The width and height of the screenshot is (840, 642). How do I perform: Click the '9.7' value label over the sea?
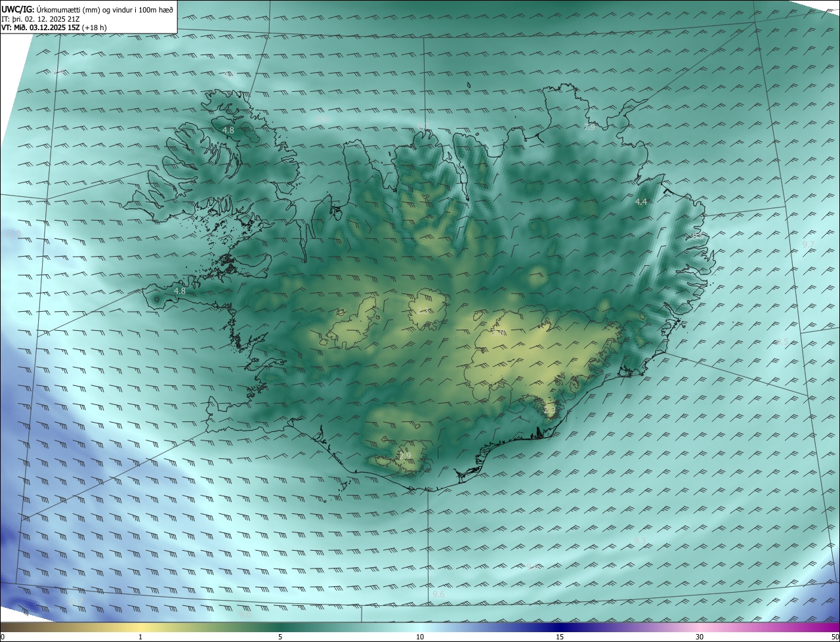pyautogui.click(x=808, y=244)
